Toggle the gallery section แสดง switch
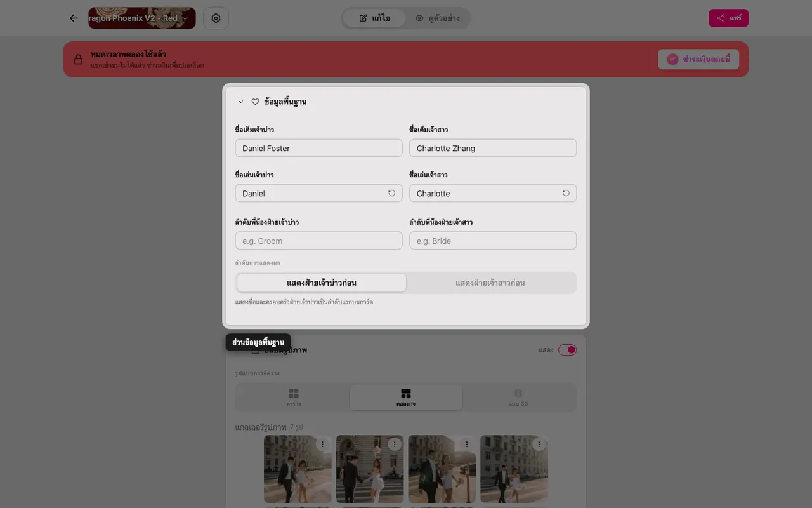The image size is (812, 508). click(567, 350)
